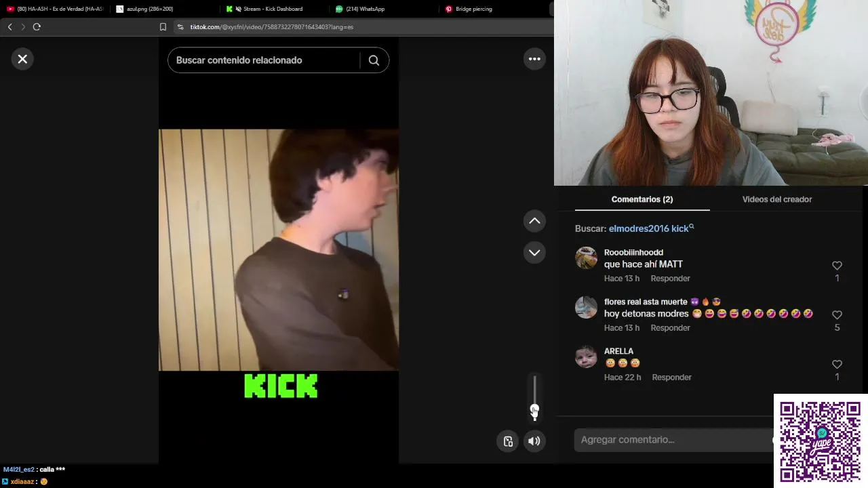Image resolution: width=868 pixels, height=488 pixels.
Task: Switch to the HA-ASH YouTube browser tab
Action: point(54,9)
